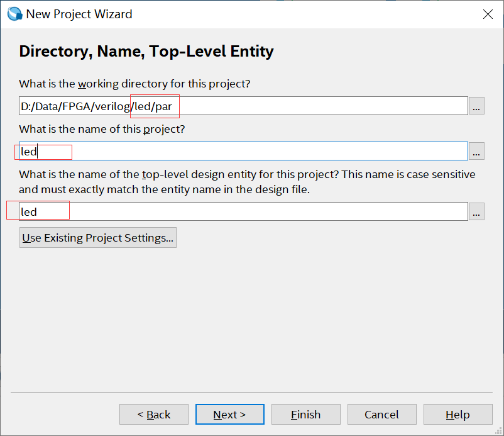
Task: Click the New Project Wizard title text
Action: point(79,14)
